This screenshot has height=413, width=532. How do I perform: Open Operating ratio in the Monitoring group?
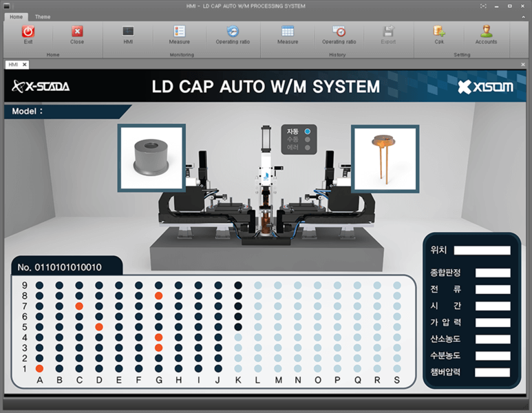[233, 32]
